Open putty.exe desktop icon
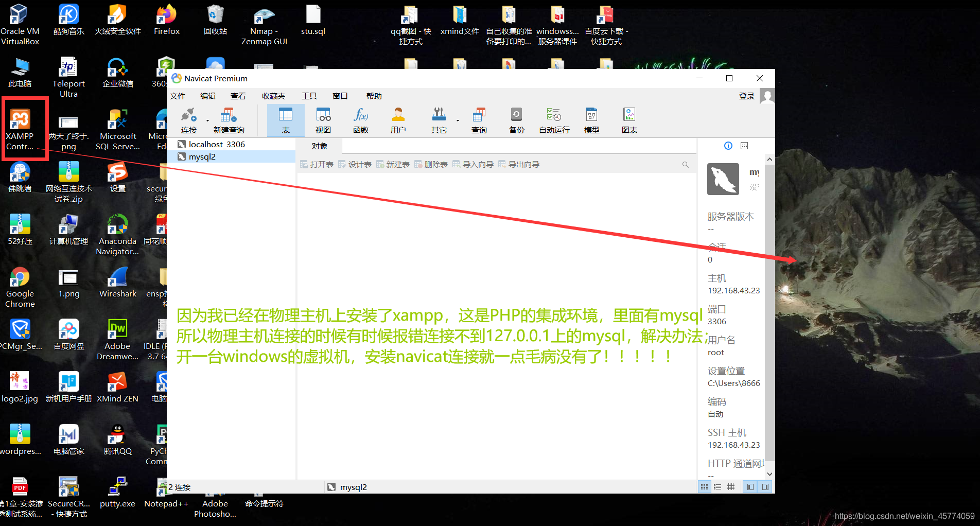Viewport: 980px width, 526px height. 118,491
